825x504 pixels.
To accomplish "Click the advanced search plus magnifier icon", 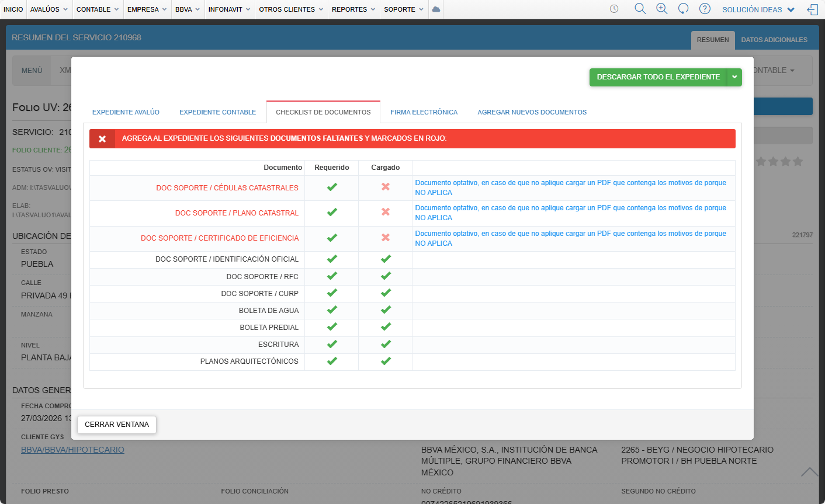I will click(662, 9).
